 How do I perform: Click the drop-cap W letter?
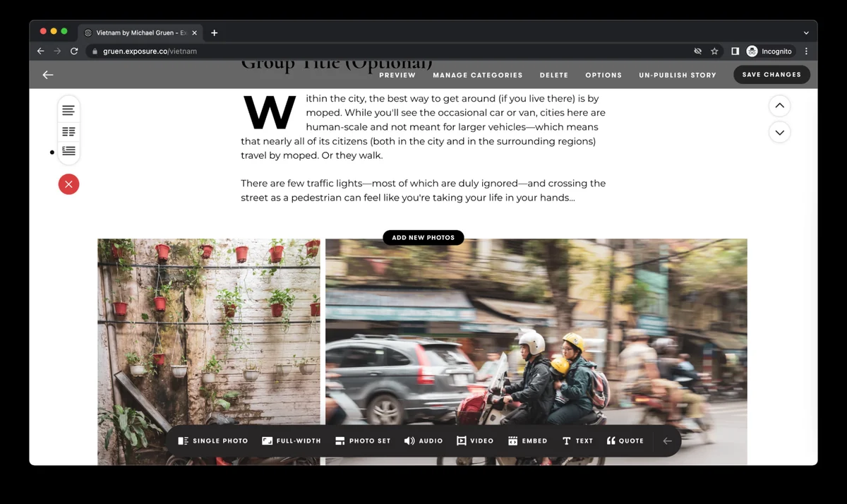tap(270, 112)
